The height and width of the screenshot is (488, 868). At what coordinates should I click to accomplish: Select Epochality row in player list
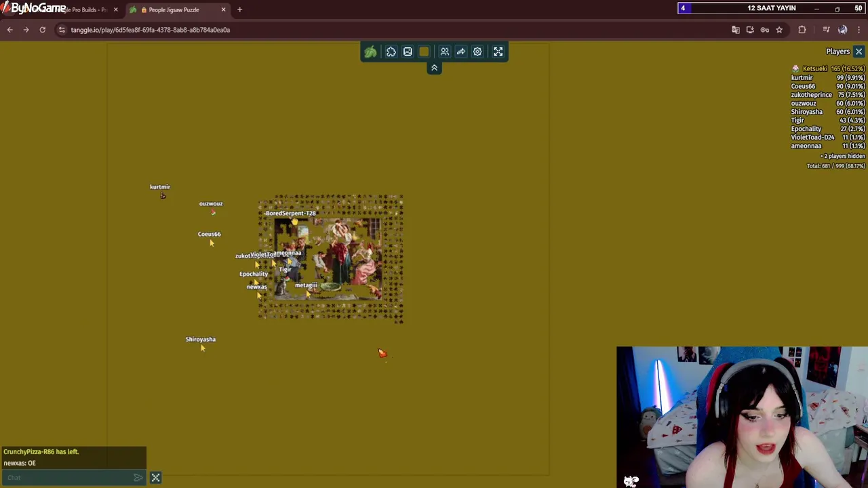[x=828, y=129]
